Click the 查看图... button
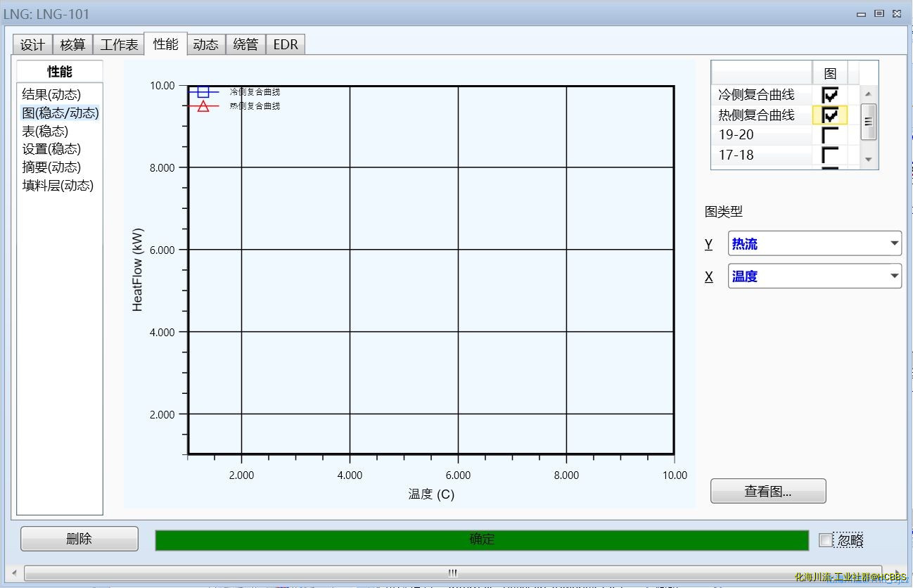Screen dimensions: 913x588 pyautogui.click(x=768, y=492)
